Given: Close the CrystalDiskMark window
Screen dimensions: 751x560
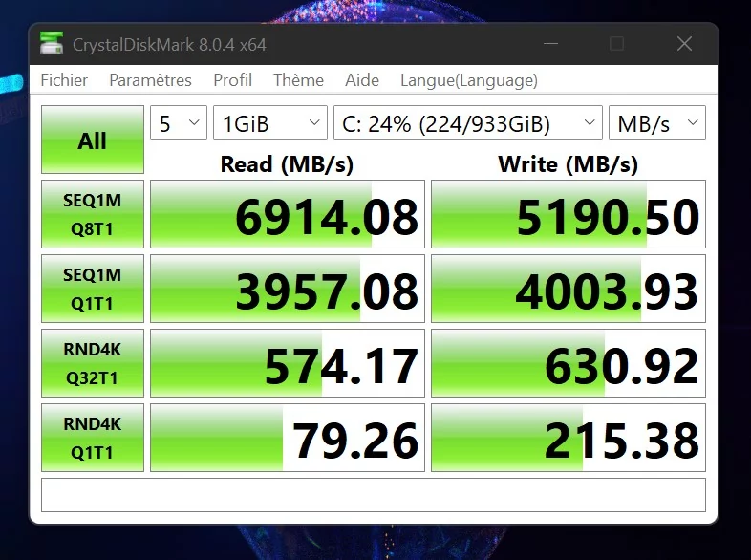Looking at the screenshot, I should point(684,44).
